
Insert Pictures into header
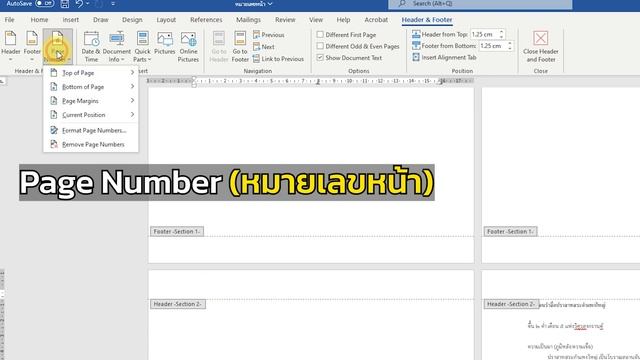(x=164, y=43)
